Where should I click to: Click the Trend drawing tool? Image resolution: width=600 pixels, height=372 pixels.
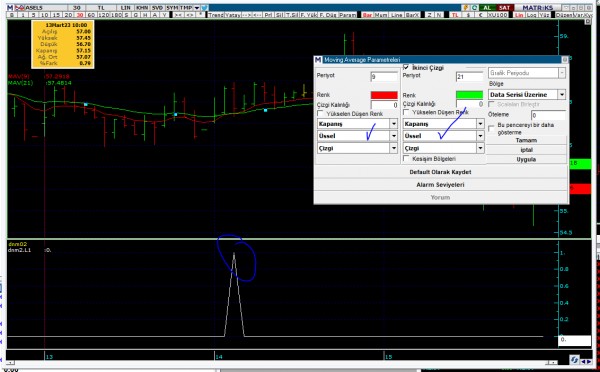(216, 15)
